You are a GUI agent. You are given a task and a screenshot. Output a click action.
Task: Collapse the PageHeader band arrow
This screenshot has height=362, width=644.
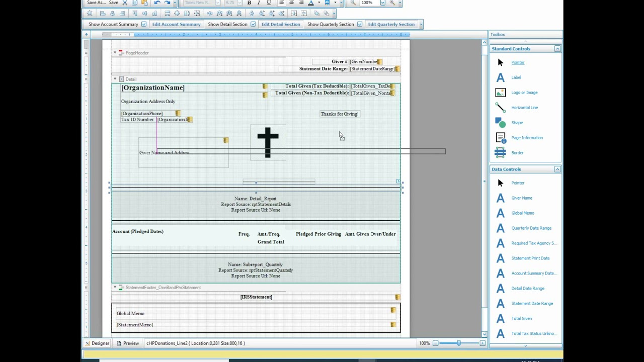[115, 53]
